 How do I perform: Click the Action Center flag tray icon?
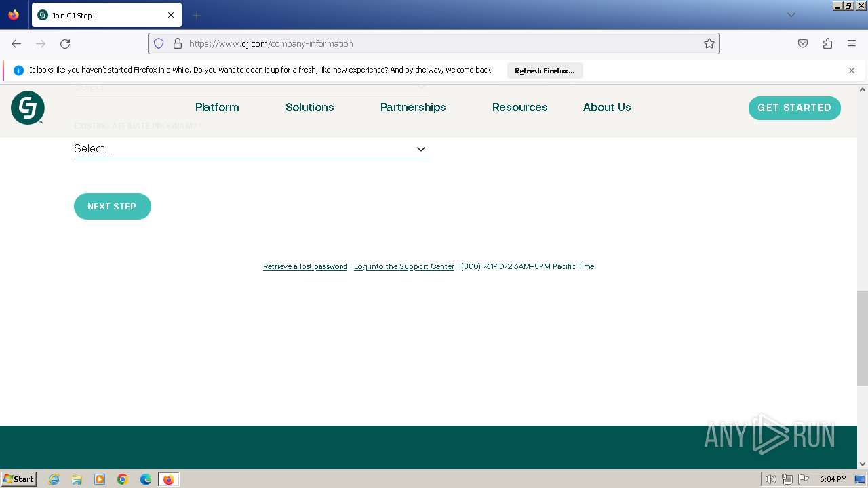tap(804, 479)
